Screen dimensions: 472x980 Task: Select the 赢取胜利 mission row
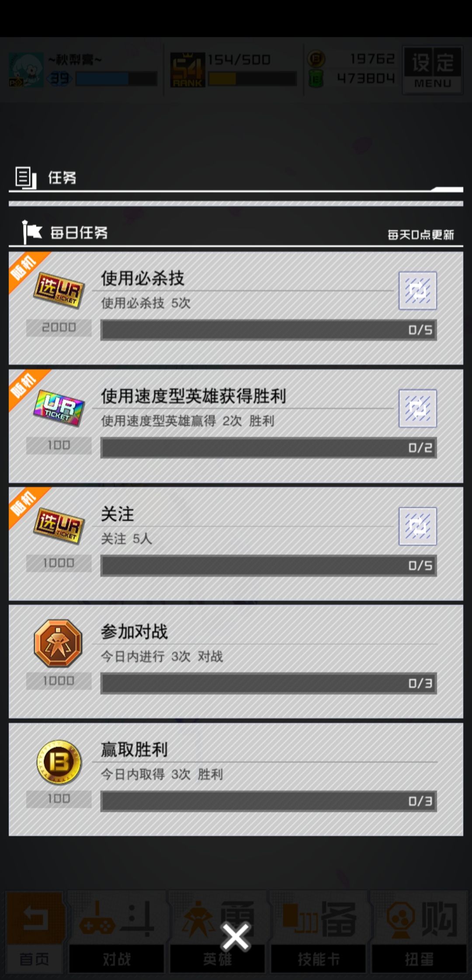tap(236, 780)
